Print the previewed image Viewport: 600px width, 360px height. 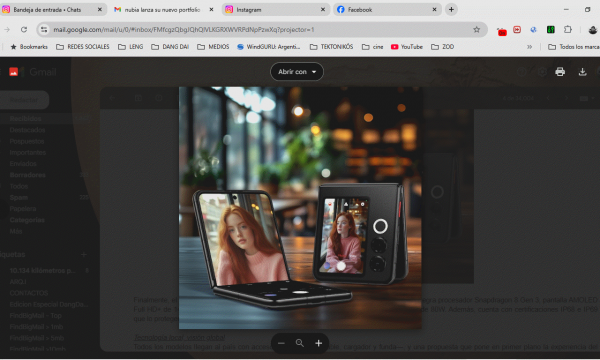[560, 72]
